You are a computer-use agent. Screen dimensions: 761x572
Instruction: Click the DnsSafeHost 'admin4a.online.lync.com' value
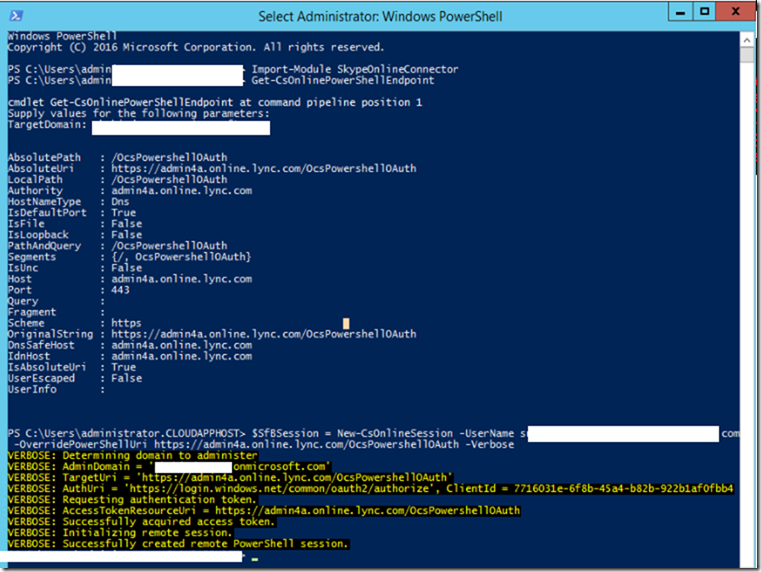point(182,345)
